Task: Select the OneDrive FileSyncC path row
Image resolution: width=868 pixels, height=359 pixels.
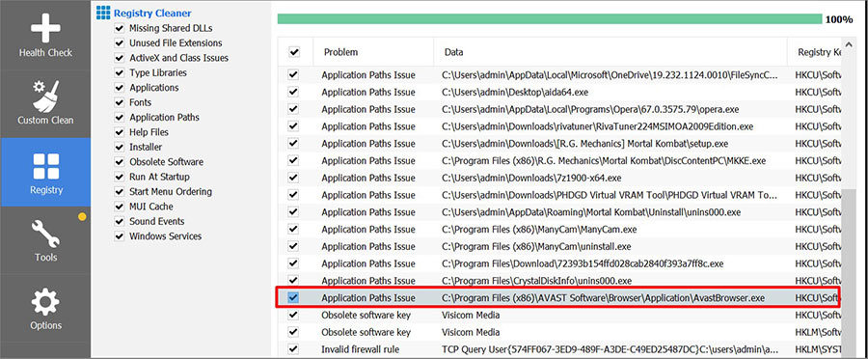Action: pyautogui.click(x=610, y=75)
